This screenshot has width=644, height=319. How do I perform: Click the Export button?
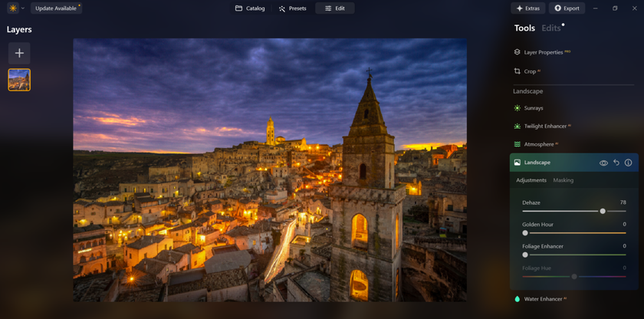click(x=567, y=8)
